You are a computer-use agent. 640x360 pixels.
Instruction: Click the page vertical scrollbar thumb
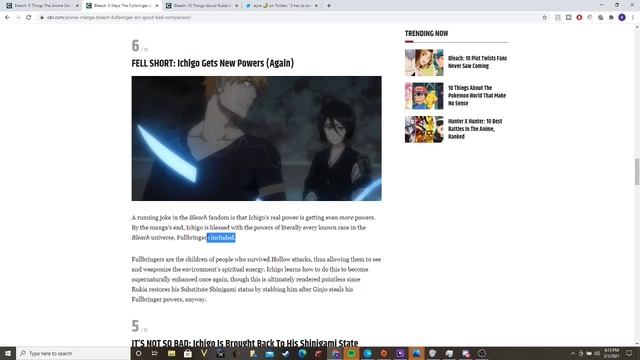pos(636,171)
